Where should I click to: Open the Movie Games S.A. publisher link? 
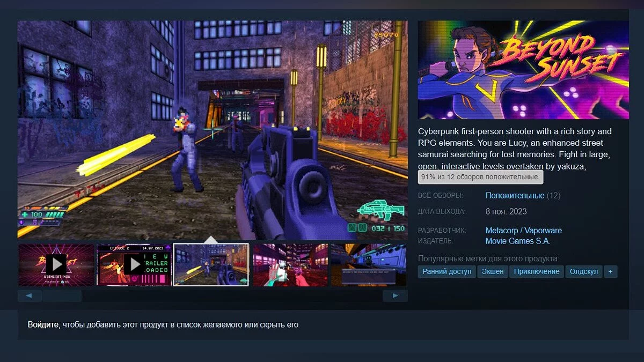pyautogui.click(x=518, y=241)
